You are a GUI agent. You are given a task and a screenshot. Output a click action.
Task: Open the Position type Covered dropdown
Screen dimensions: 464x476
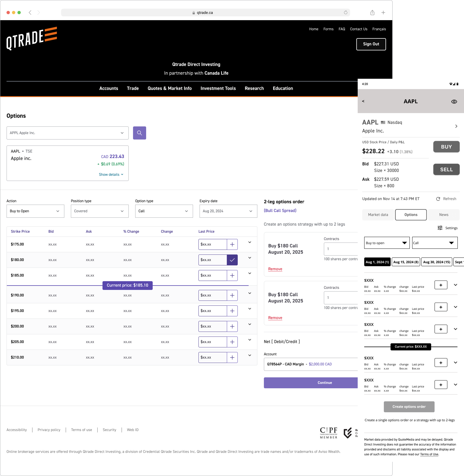(x=100, y=211)
